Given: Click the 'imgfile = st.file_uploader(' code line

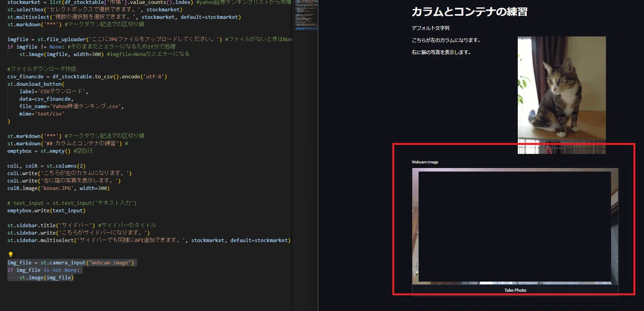Looking at the screenshot, I should [149, 40].
